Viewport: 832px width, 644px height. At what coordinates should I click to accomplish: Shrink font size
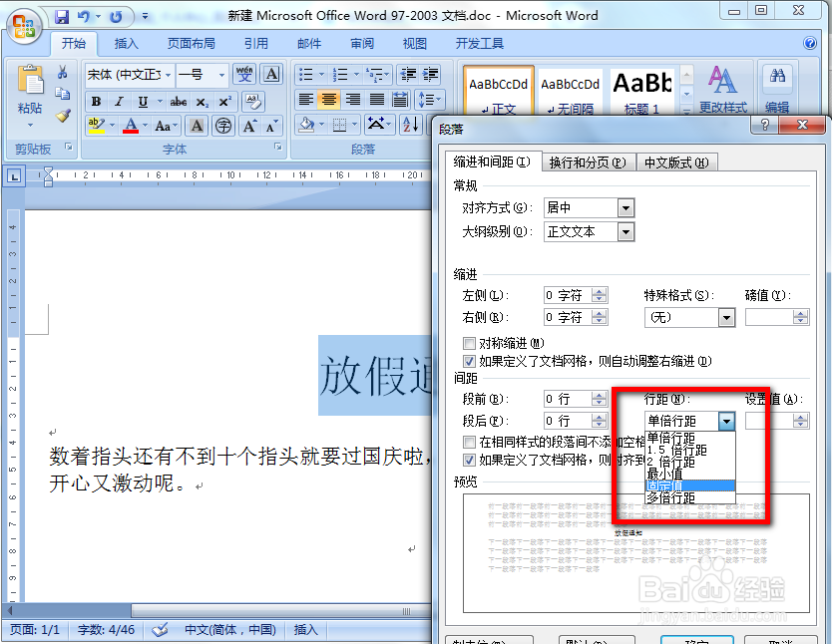tap(270, 126)
